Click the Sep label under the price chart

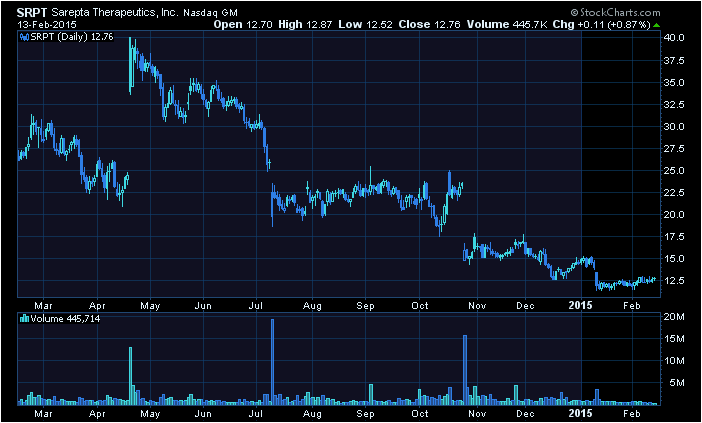click(365, 305)
